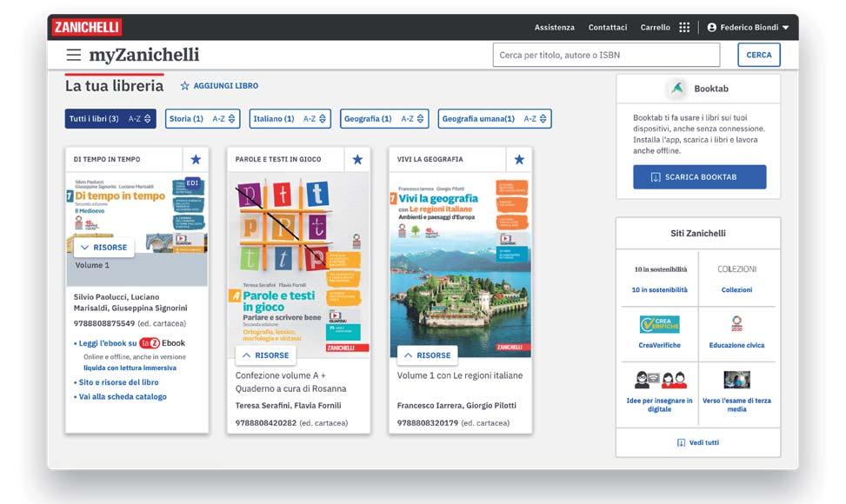Click the Volume 1 label on first card
The width and height of the screenshot is (846, 504).
point(92,265)
